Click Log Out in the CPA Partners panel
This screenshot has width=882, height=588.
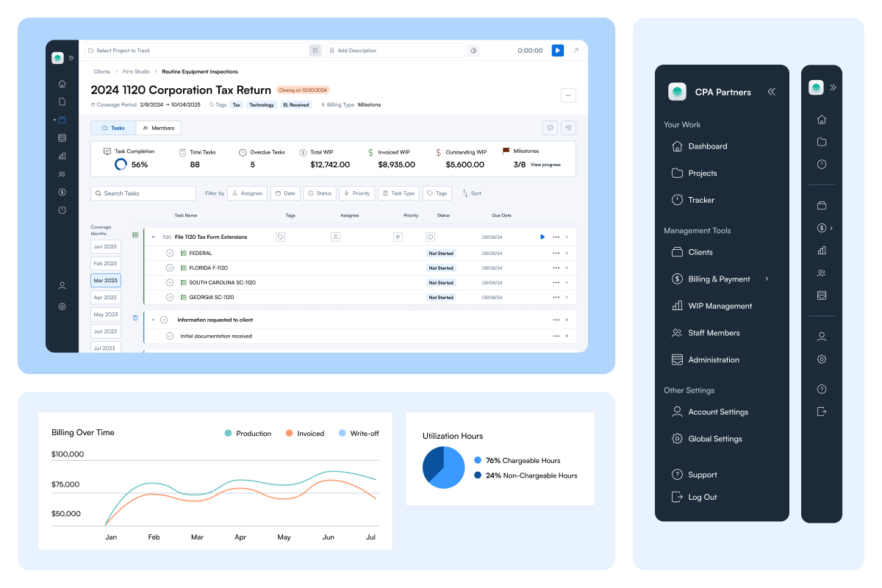[694, 497]
